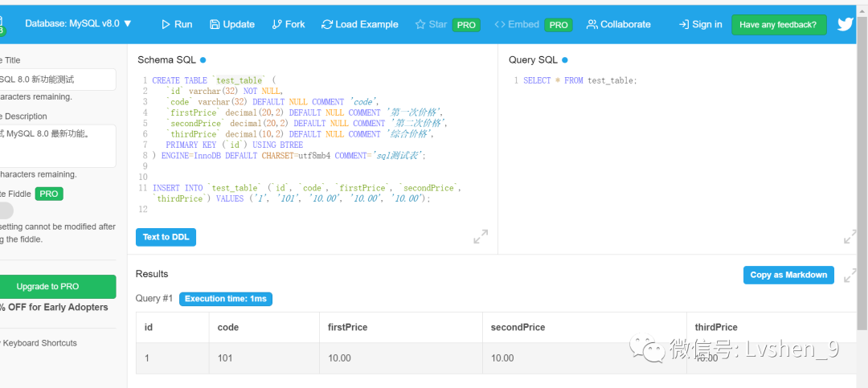Expand the Schema SQL editor panel

click(481, 237)
